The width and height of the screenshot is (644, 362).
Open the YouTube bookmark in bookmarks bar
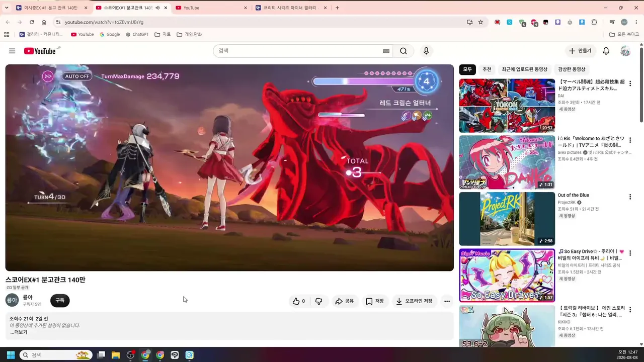[83, 34]
